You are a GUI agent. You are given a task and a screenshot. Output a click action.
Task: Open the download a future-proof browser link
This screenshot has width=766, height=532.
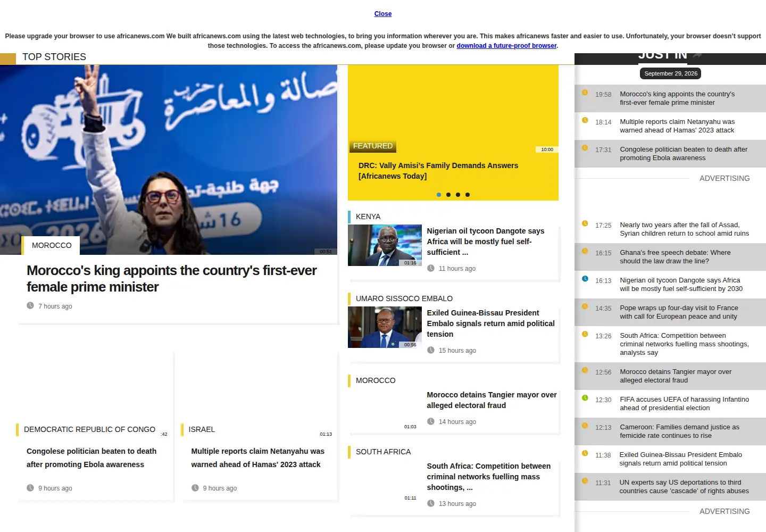tap(506, 46)
